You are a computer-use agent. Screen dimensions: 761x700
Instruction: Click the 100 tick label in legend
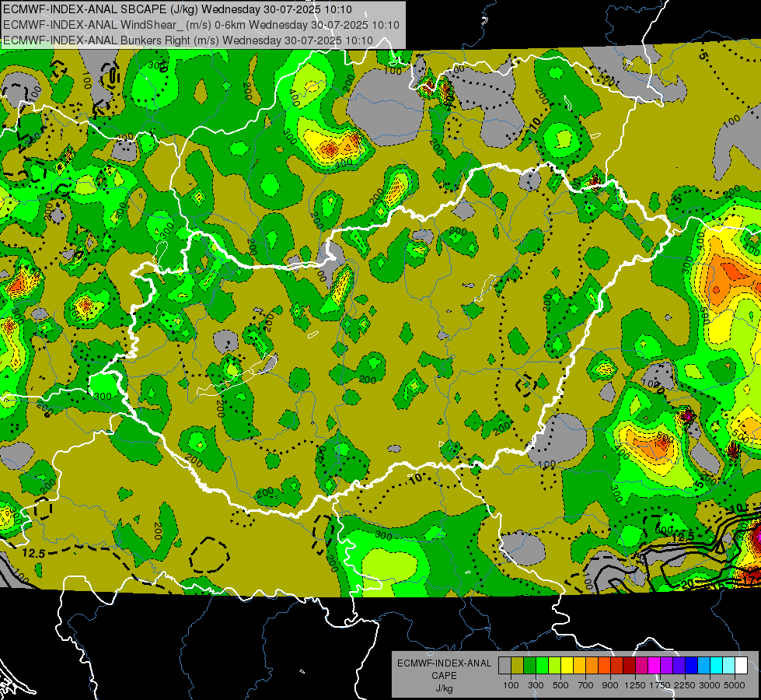pyautogui.click(x=511, y=685)
